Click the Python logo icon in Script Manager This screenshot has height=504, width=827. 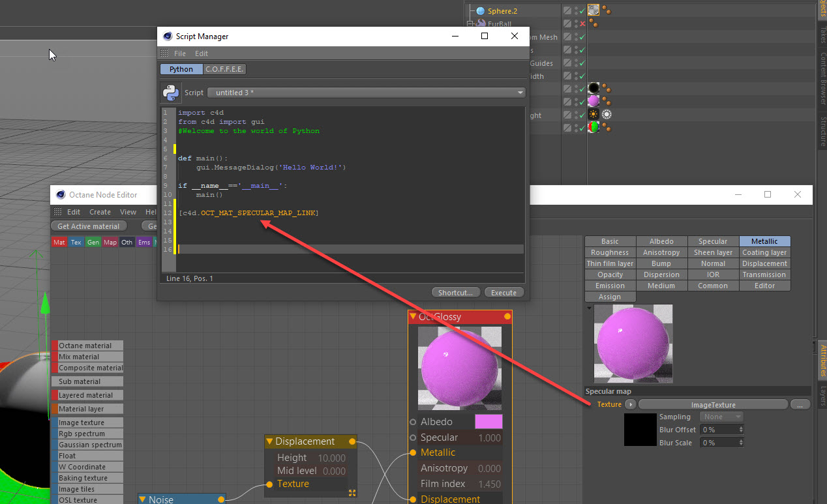click(x=171, y=93)
